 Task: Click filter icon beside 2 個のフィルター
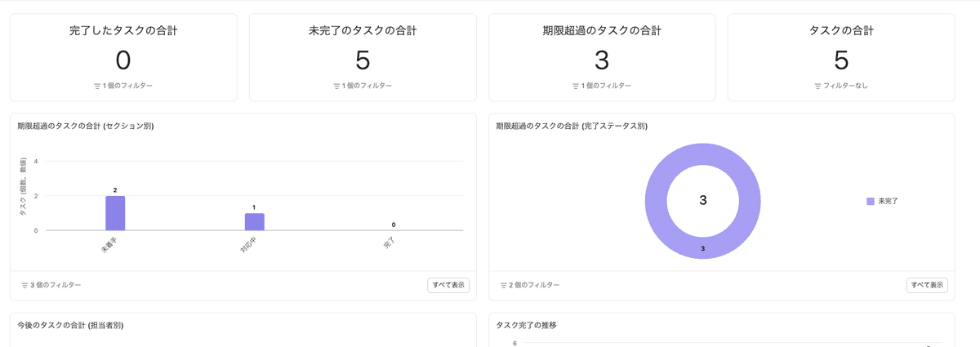click(504, 285)
